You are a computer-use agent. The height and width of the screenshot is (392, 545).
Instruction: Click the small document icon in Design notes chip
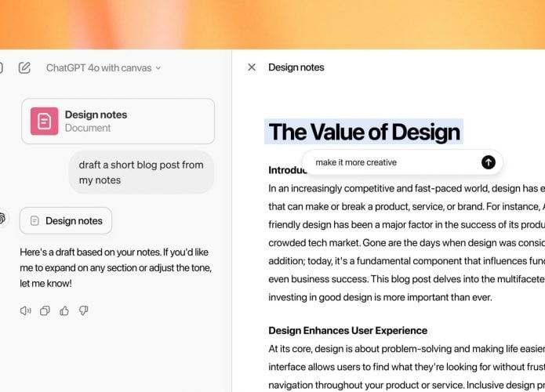(35, 220)
